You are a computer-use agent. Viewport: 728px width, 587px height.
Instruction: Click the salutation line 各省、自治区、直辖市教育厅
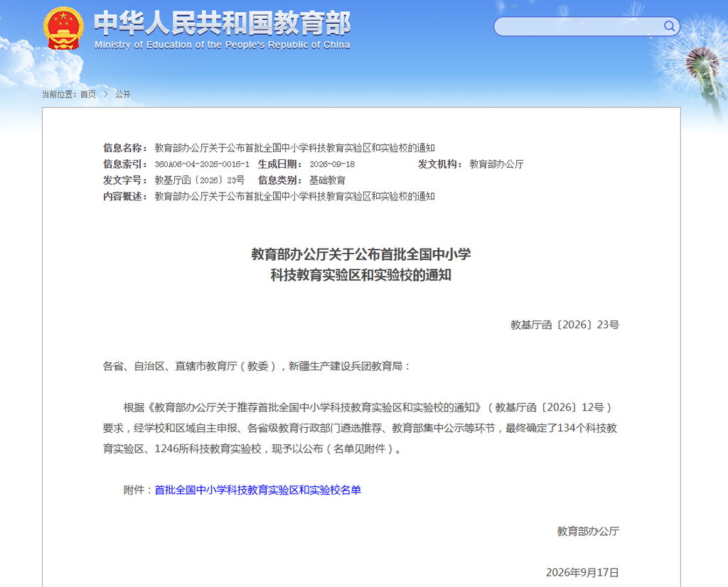(x=257, y=367)
